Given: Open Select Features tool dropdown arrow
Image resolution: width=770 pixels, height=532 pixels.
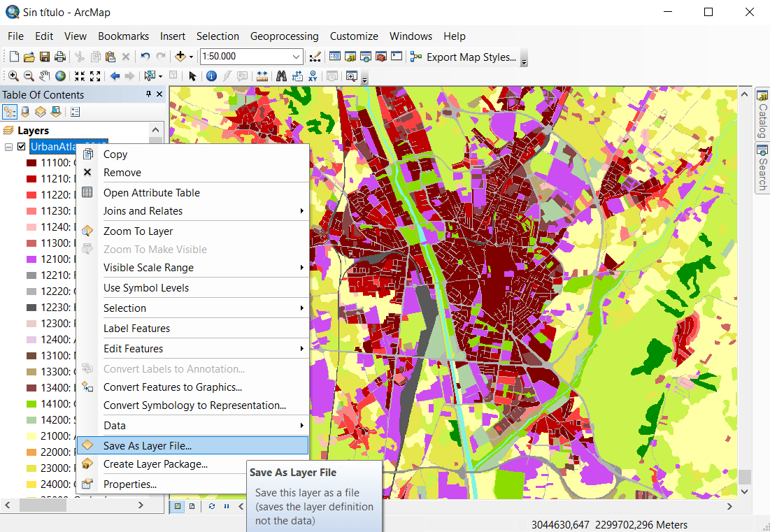Looking at the screenshot, I should coord(160,77).
